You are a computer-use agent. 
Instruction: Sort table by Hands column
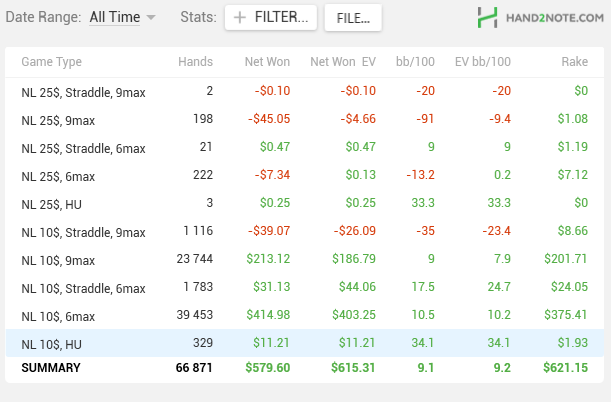tap(194, 62)
